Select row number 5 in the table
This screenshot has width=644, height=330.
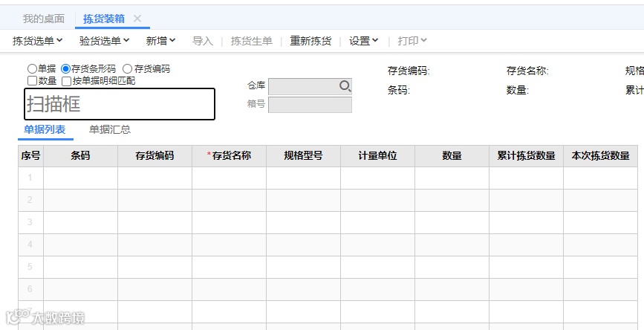click(x=30, y=267)
